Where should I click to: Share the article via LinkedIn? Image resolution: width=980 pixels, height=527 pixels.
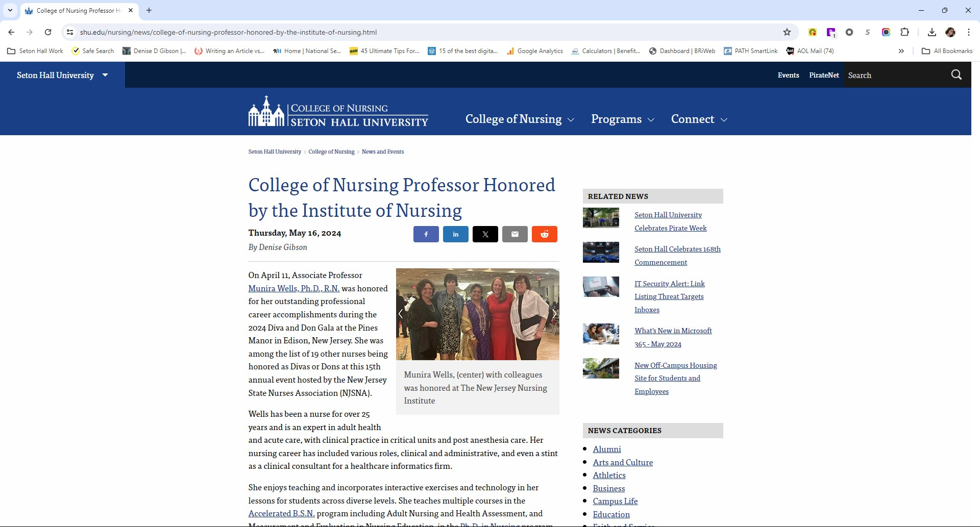tap(455, 234)
